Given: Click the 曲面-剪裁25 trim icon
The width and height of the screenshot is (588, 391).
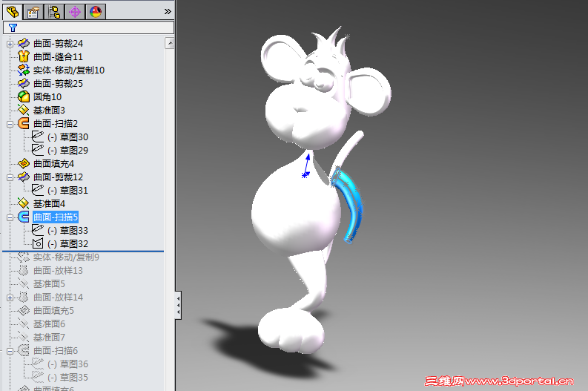Looking at the screenshot, I should coord(23,83).
